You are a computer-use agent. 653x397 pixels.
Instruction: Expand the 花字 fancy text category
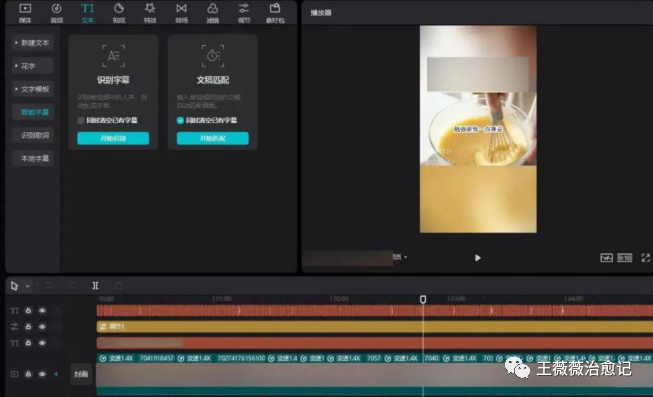[32, 66]
